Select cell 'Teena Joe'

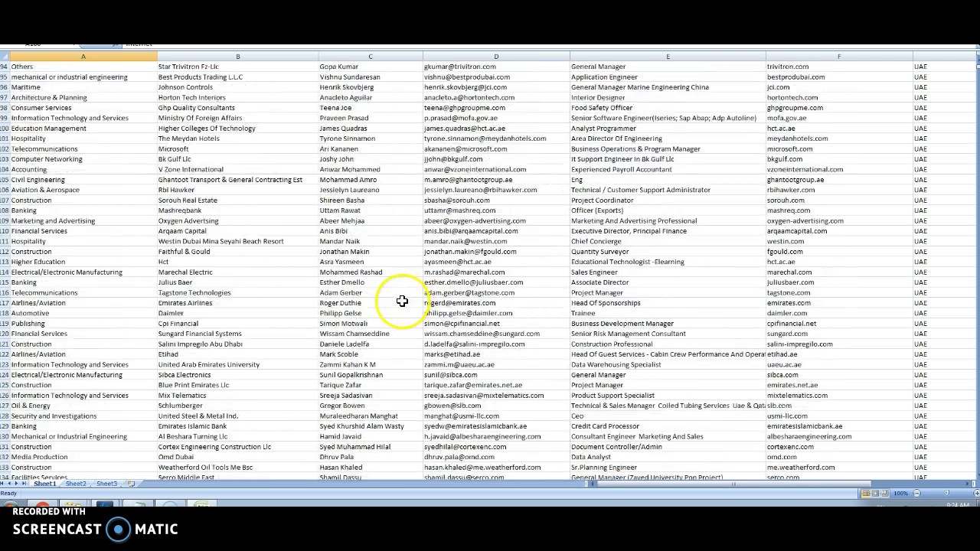pyautogui.click(x=335, y=108)
